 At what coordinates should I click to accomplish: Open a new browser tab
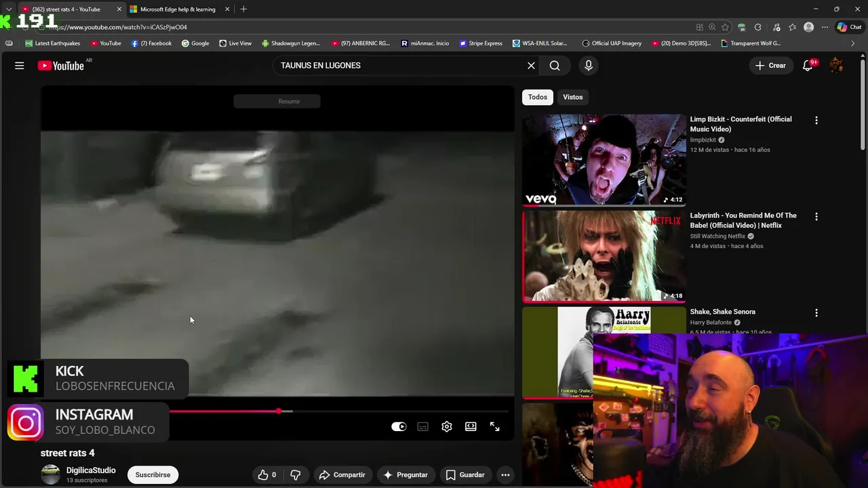tap(243, 9)
